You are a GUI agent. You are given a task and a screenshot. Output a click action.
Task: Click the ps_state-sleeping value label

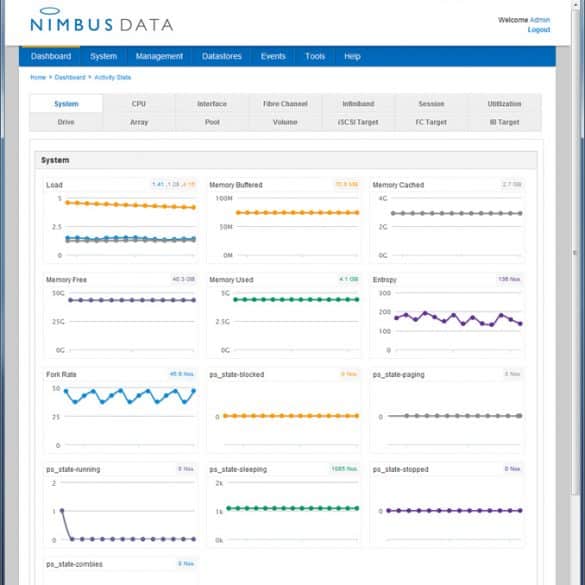(344, 469)
